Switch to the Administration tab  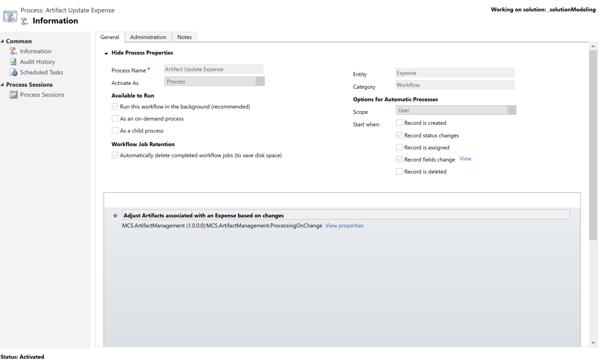pos(148,37)
